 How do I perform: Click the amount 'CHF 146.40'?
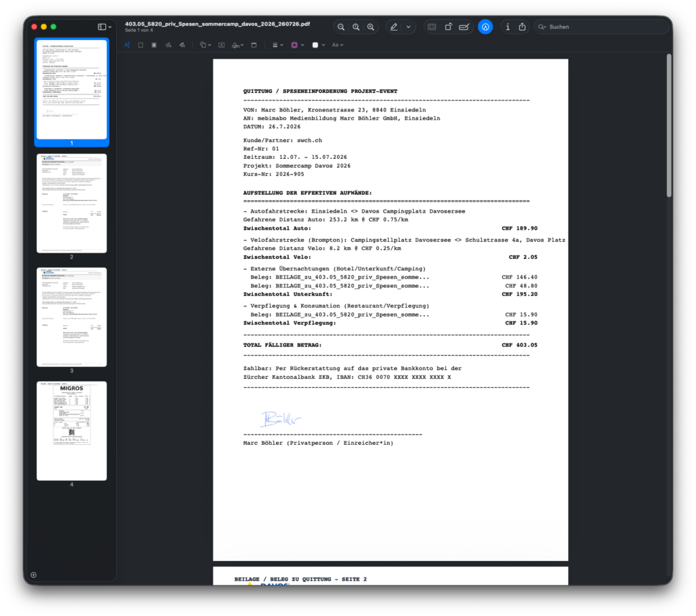(519, 277)
